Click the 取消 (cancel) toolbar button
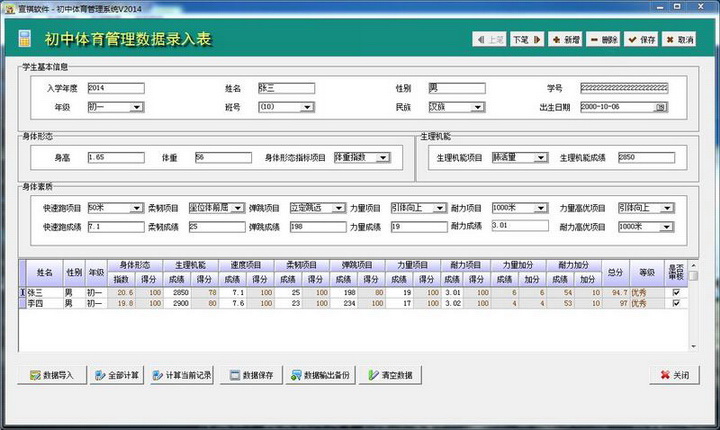 (x=678, y=40)
